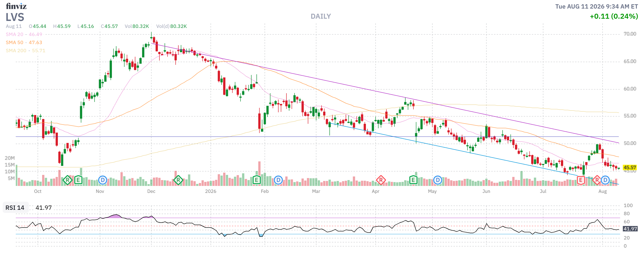Screen dimensions: 644x253
Task: Click the SMA 200 value 55.71
Action: point(39,50)
